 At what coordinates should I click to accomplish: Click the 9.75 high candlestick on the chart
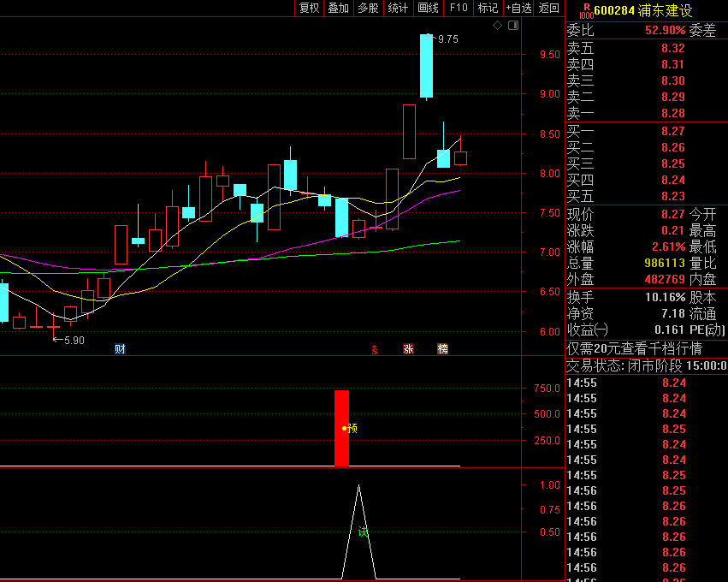(426, 66)
